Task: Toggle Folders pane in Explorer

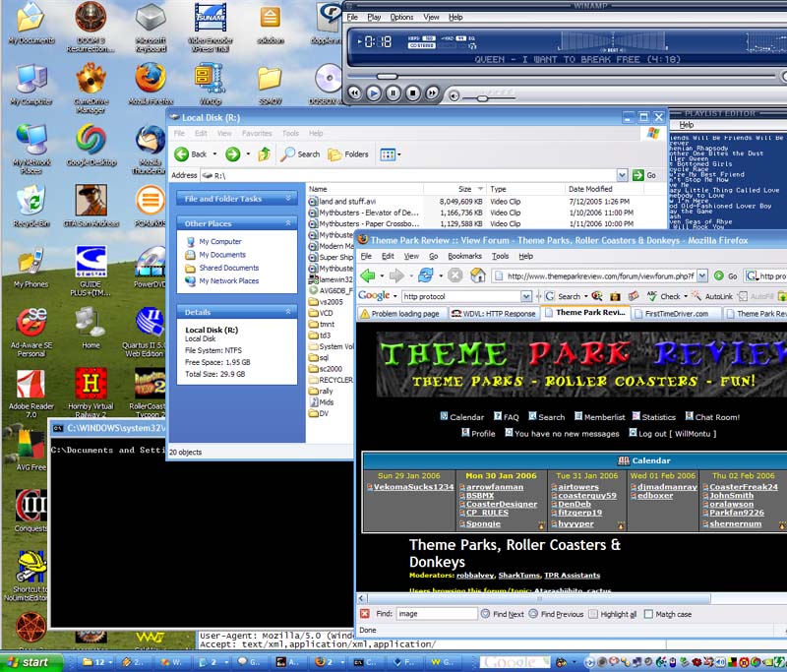Action: [x=348, y=154]
